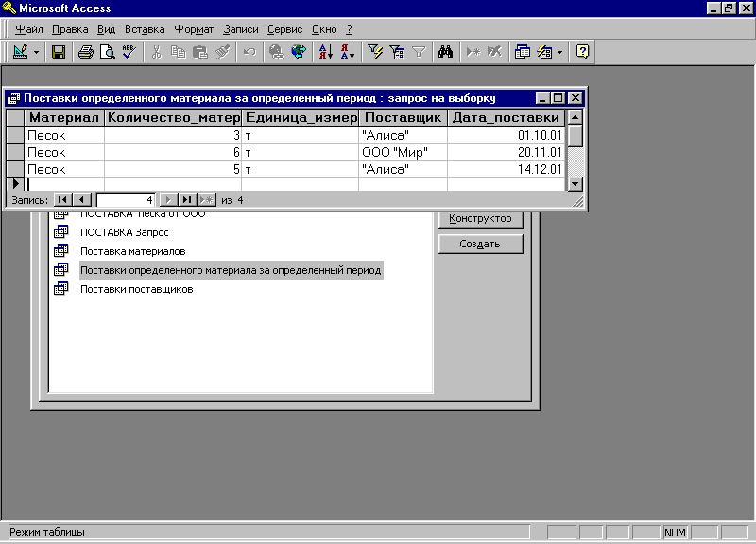756x544 pixels.
Task: Click Filter by Selection icon
Action: 375,52
